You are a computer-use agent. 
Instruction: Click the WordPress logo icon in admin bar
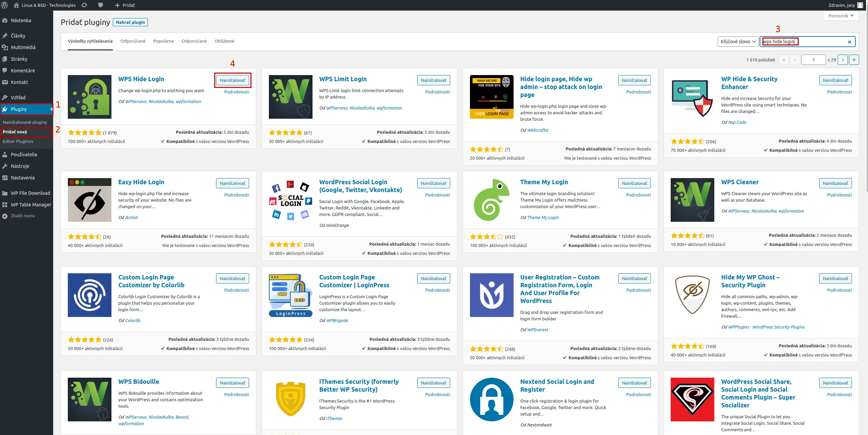[5, 5]
